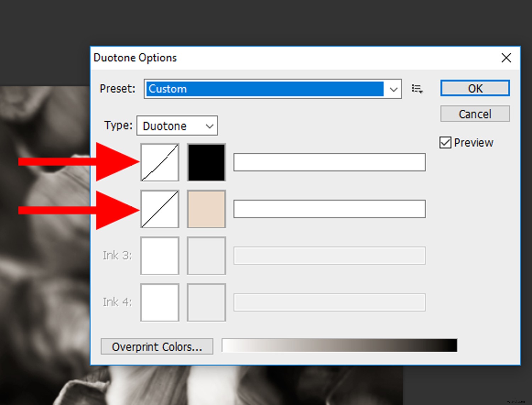This screenshot has width=532, height=405.
Task: Open the beige Ink 2 color picker
Action: point(206,209)
